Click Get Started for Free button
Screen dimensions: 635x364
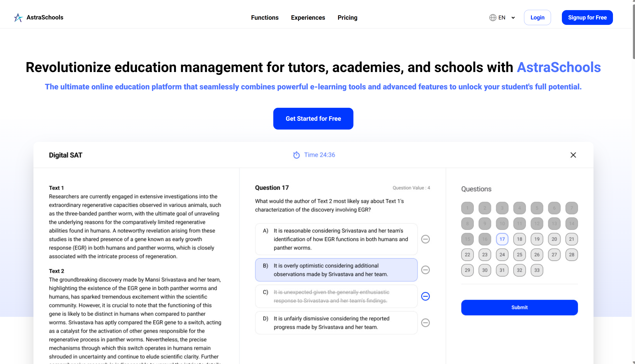click(x=313, y=119)
